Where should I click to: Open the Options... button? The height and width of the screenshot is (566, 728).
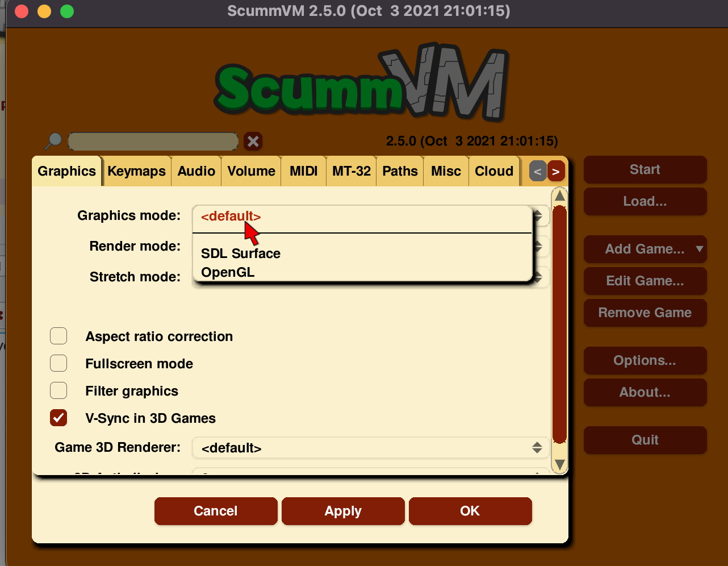tap(645, 360)
